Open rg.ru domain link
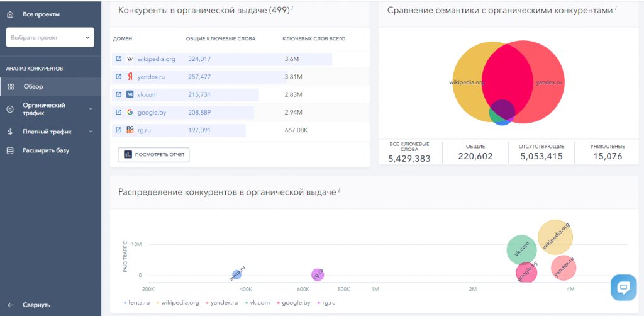The image size is (644, 316). (x=145, y=130)
